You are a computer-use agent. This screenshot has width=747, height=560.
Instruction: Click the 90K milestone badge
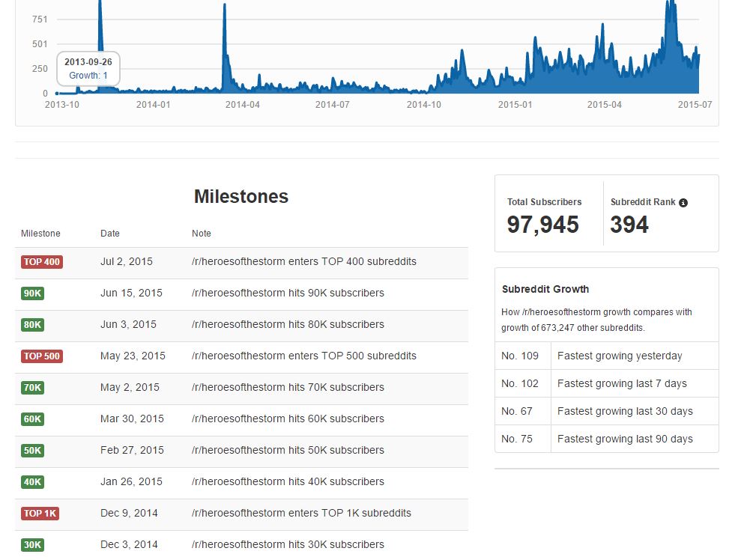pos(32,293)
